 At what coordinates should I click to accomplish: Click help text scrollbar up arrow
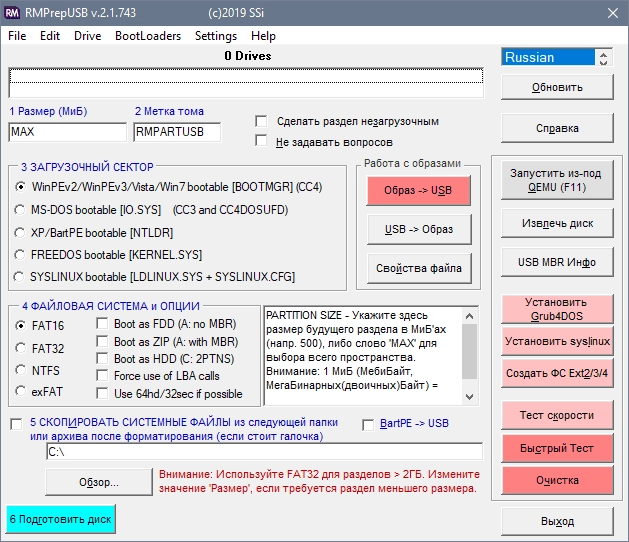coord(469,316)
